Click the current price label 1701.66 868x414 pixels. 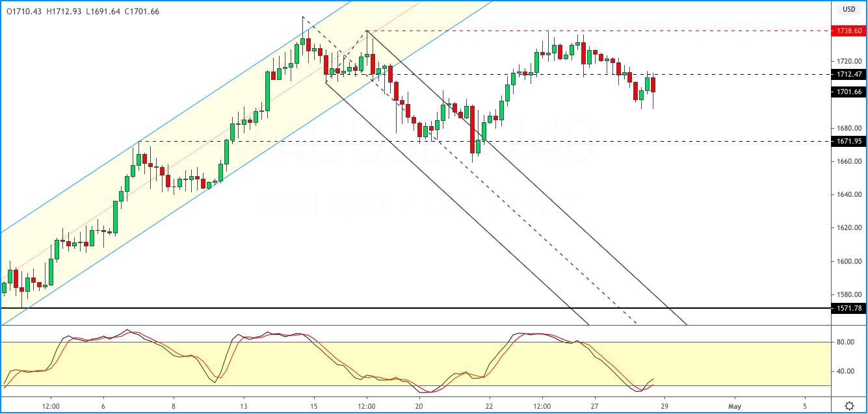tap(849, 92)
